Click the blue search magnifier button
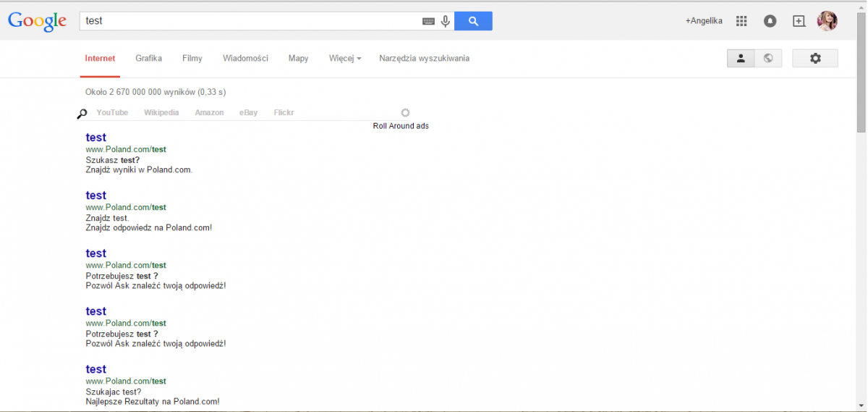This screenshot has width=868, height=412. pyautogui.click(x=473, y=21)
